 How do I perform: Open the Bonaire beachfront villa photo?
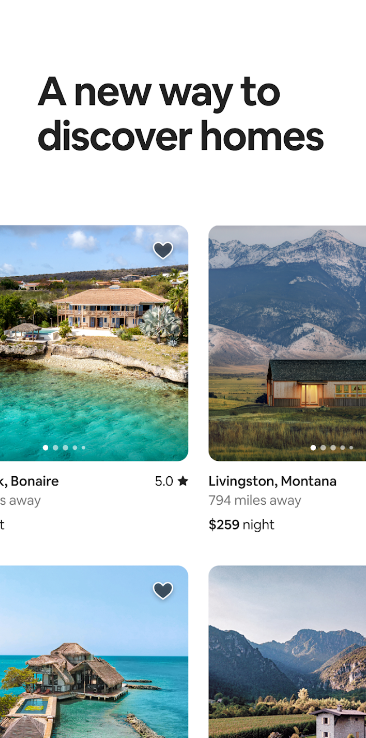(x=94, y=343)
